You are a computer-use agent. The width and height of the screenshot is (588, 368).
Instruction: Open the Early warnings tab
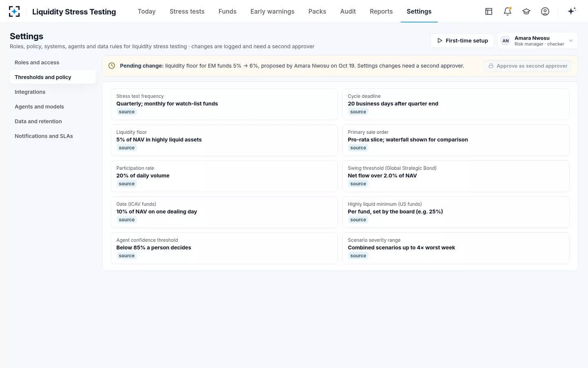pyautogui.click(x=272, y=11)
